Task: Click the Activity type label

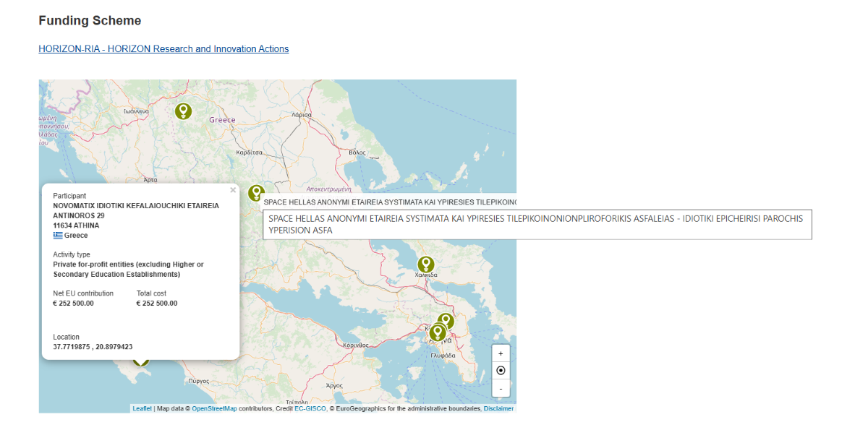Action: [x=72, y=254]
